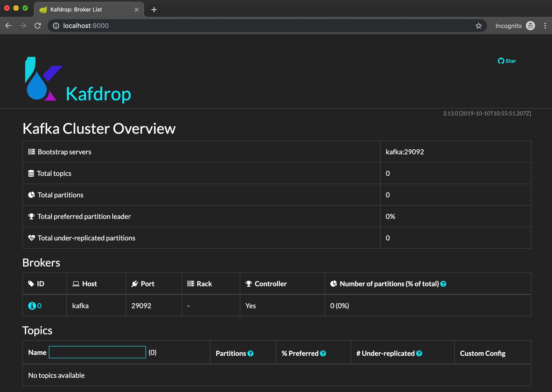The width and height of the screenshot is (552, 392).
Task: Star the Kafdrop repository on GitHub
Action: (507, 61)
